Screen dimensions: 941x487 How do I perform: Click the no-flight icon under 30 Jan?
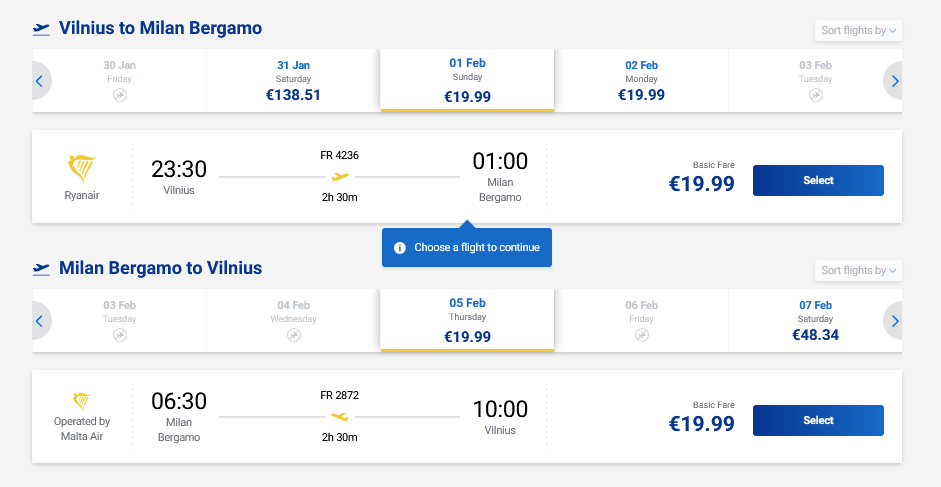tap(119, 95)
